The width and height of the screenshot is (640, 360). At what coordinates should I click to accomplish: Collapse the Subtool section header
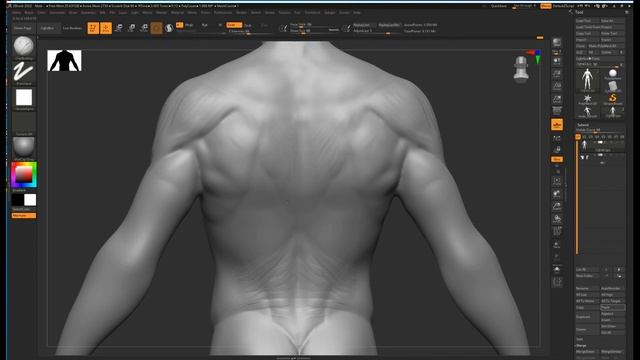(582, 125)
